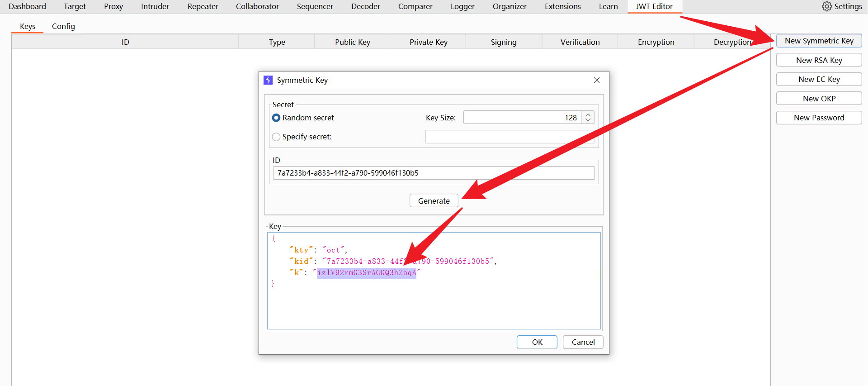
Task: Close the Symmetric Key dialog
Action: click(x=596, y=80)
